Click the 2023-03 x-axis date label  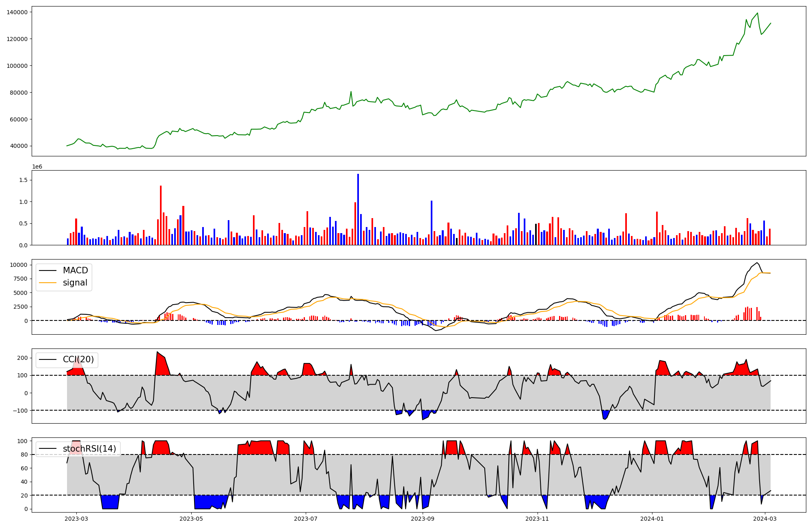(76, 519)
